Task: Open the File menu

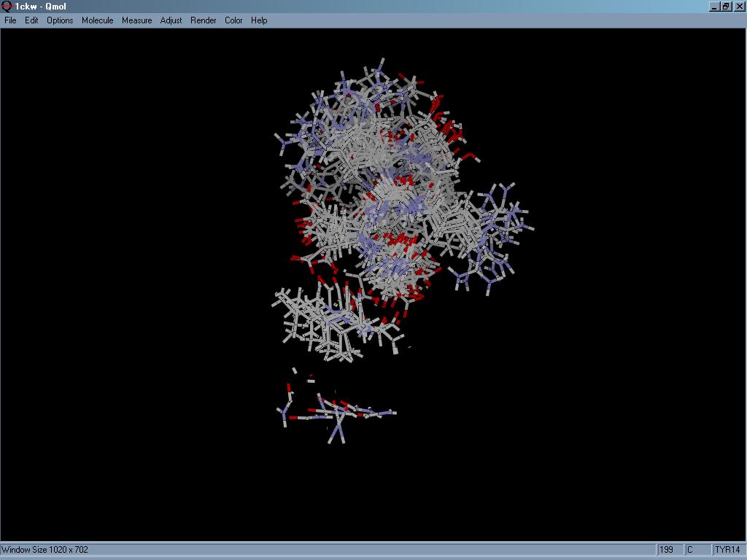Action: pyautogui.click(x=10, y=20)
